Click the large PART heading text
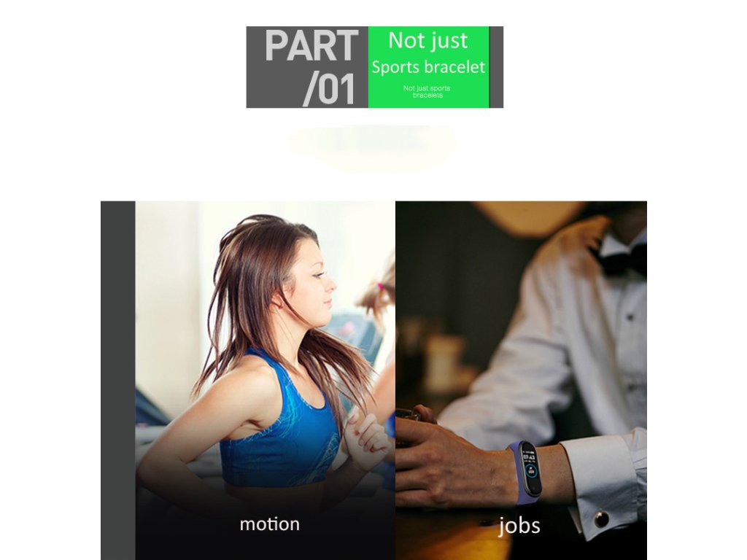This screenshot has height=560, width=747. click(x=311, y=46)
